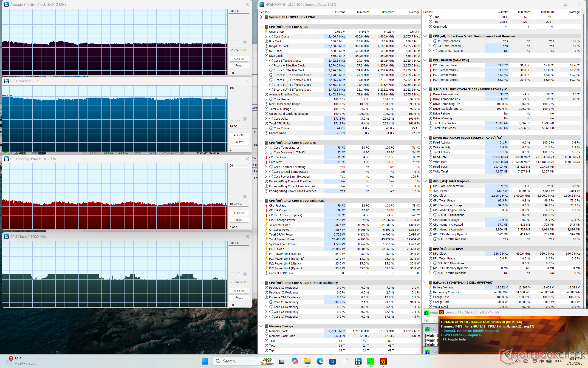The width and height of the screenshot is (588, 368).
Task: Select the Average Effective Clock sensor row
Action: 343,95
